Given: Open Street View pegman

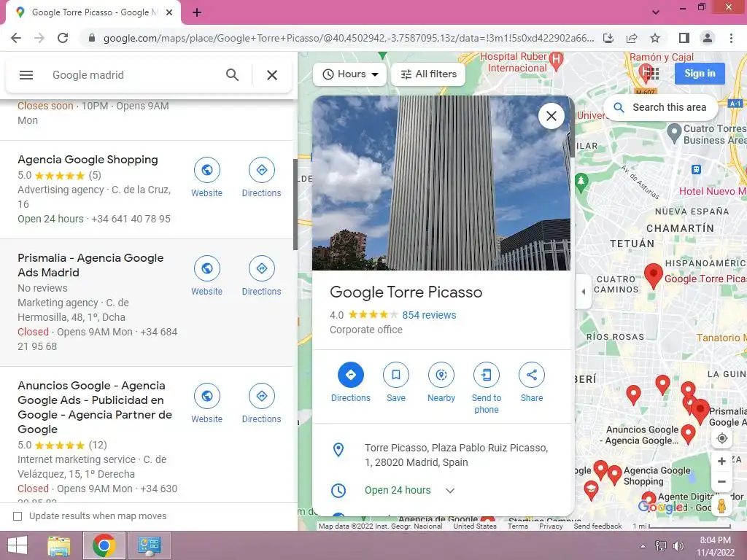Looking at the screenshot, I should point(721,505).
